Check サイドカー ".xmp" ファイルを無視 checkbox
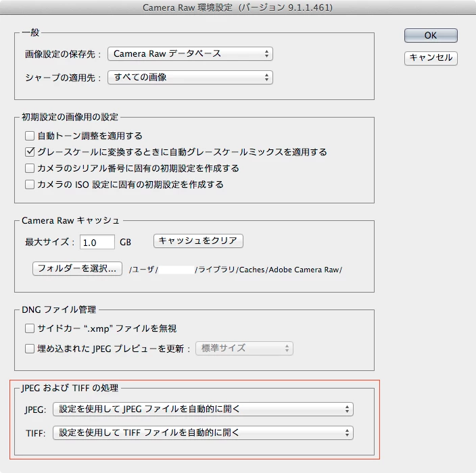 [30, 328]
